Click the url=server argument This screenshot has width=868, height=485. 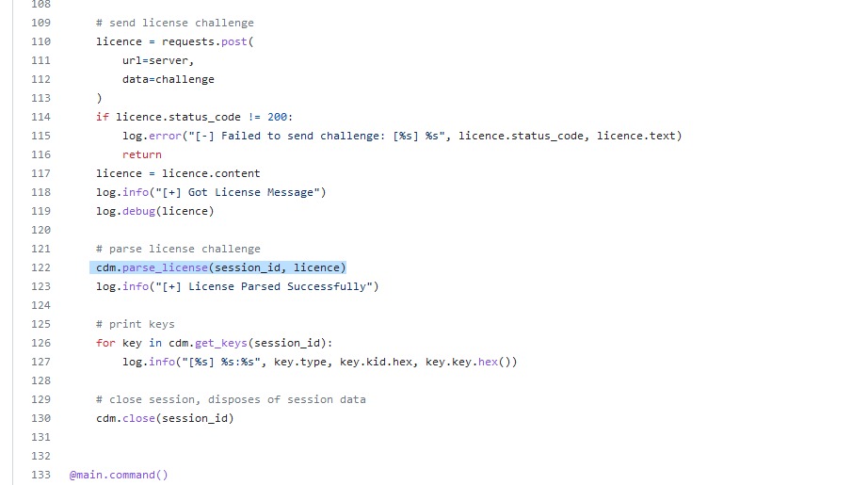[x=158, y=60]
